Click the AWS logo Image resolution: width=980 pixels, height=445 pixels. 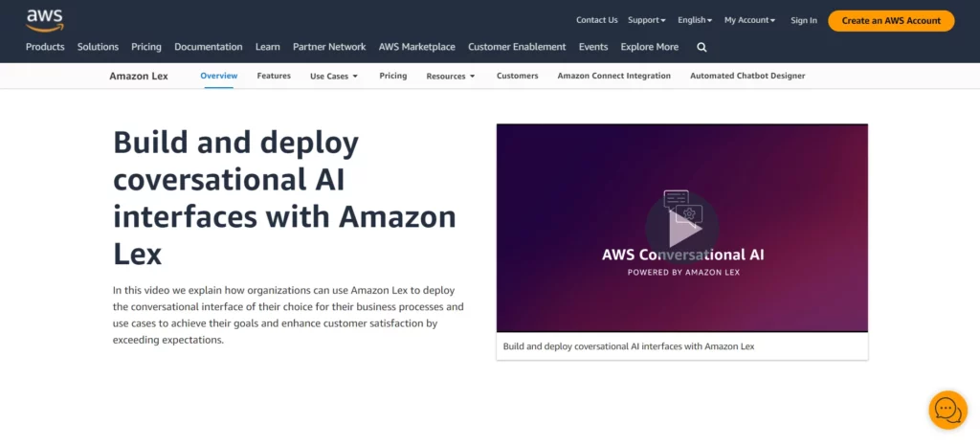[44, 20]
